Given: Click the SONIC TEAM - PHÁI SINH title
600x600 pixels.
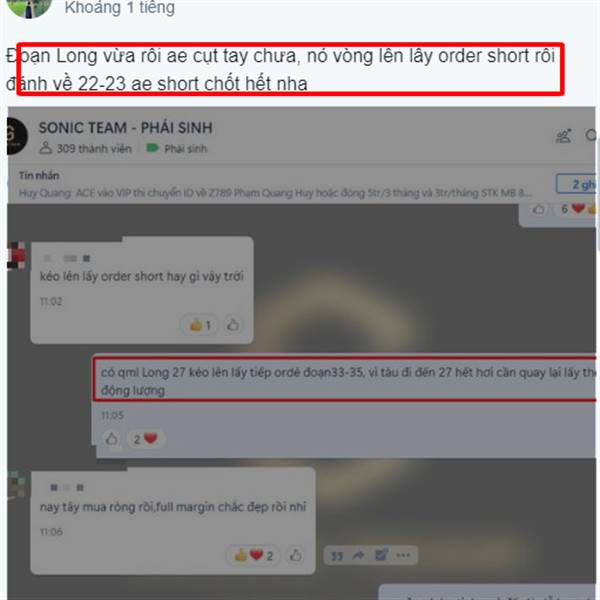Looking at the screenshot, I should coord(126,128).
